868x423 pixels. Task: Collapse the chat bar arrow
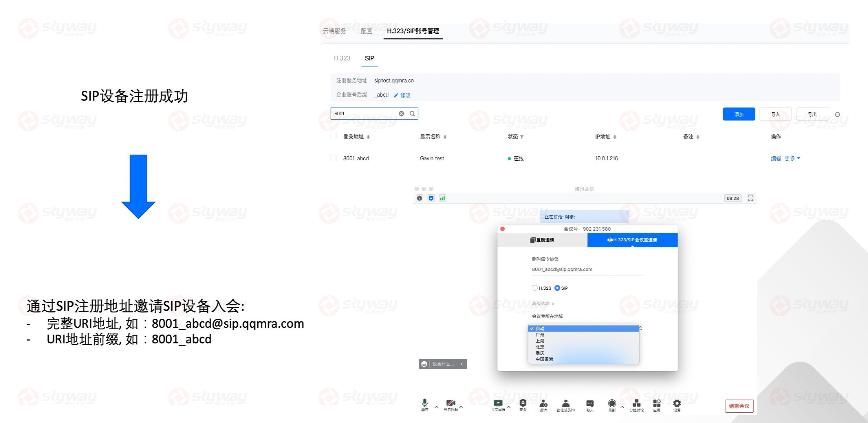pos(462,364)
